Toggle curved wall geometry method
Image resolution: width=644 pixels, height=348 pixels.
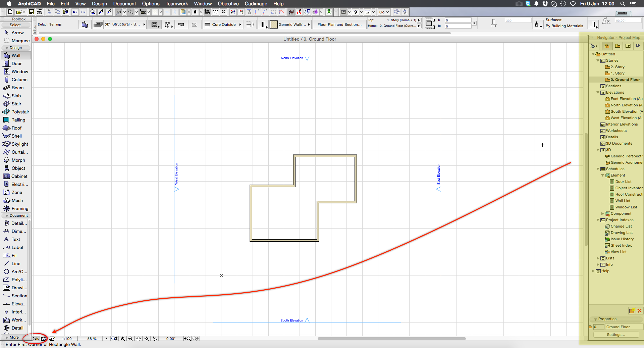pos(168,24)
